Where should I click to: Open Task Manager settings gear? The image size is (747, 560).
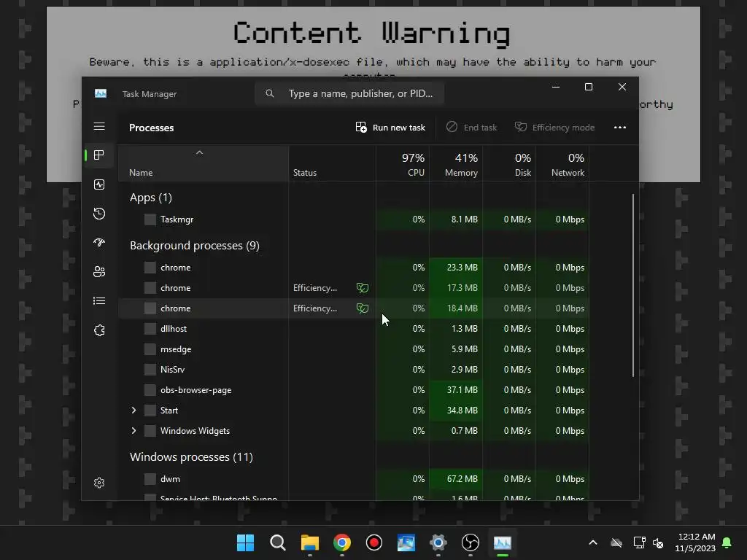(x=99, y=483)
